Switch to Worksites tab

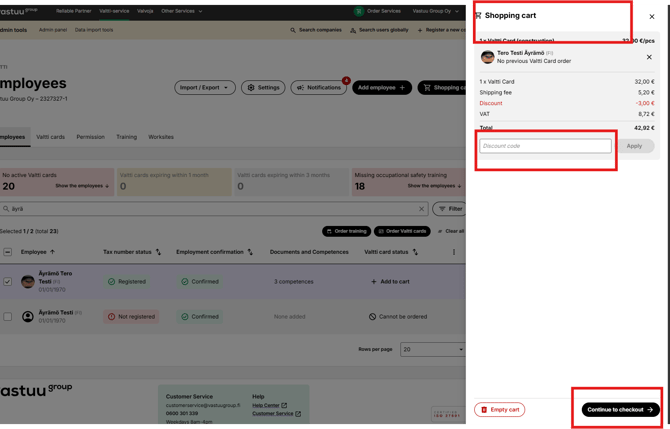coord(161,137)
